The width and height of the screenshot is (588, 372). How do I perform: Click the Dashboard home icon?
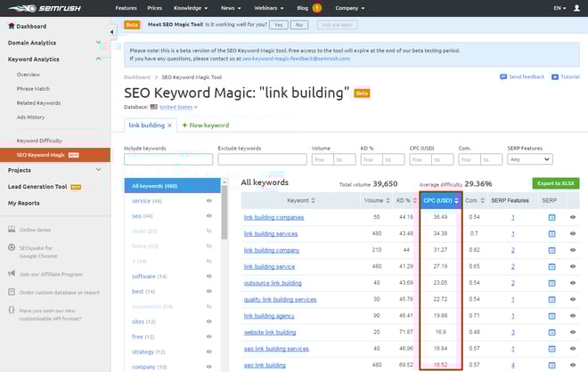click(12, 26)
